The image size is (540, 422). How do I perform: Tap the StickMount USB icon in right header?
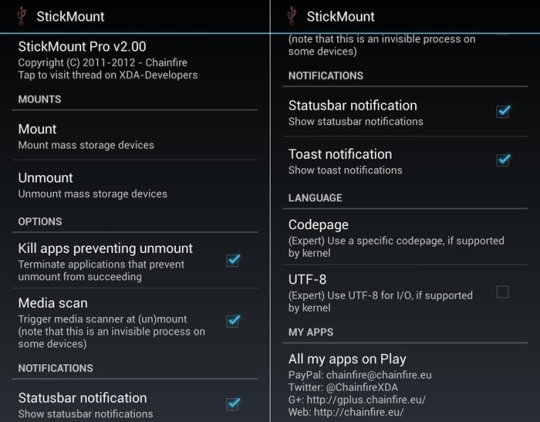[292, 16]
